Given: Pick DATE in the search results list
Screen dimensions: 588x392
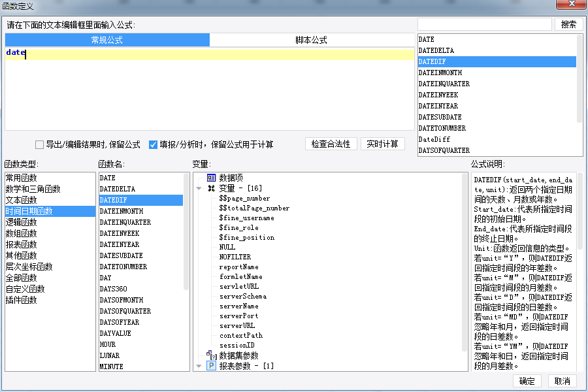Looking at the screenshot, I should click(x=497, y=39).
